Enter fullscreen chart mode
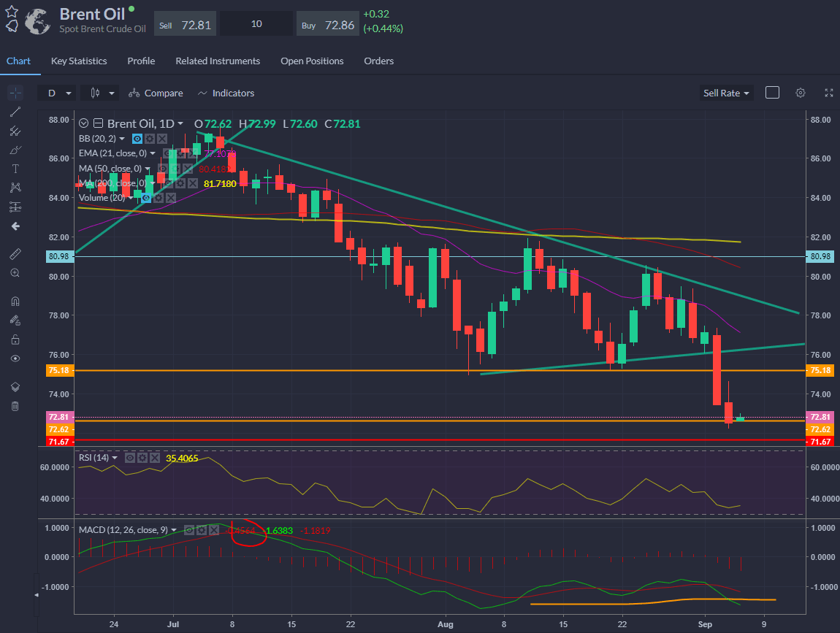The height and width of the screenshot is (633, 840). (x=829, y=93)
